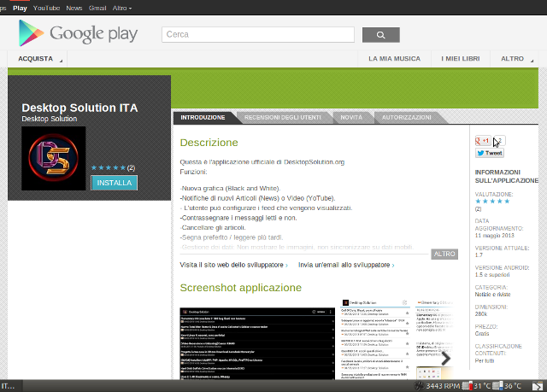The image size is (547, 392).
Task: Click the fan RPM indicator in taskbar
Action: tap(437, 386)
